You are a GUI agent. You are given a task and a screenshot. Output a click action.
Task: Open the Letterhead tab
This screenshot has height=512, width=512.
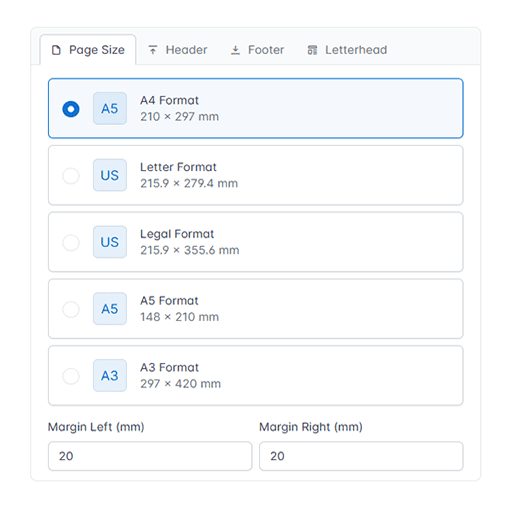coord(347,50)
